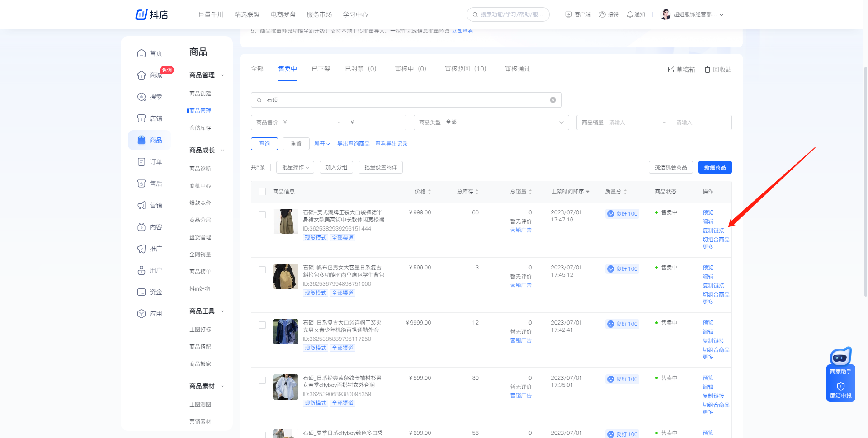Viewport: 868px width, 438px height.
Task: Open 搜索 sidebar icon
Action: [142, 97]
